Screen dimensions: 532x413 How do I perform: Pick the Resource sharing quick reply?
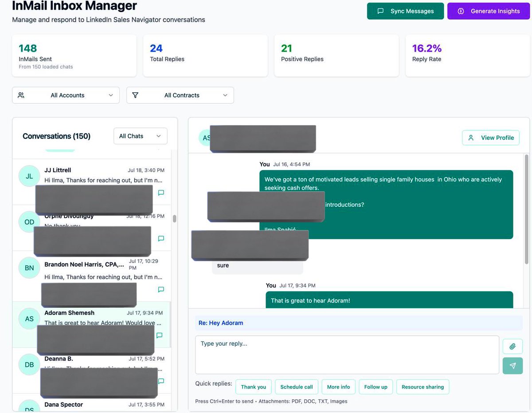click(423, 387)
